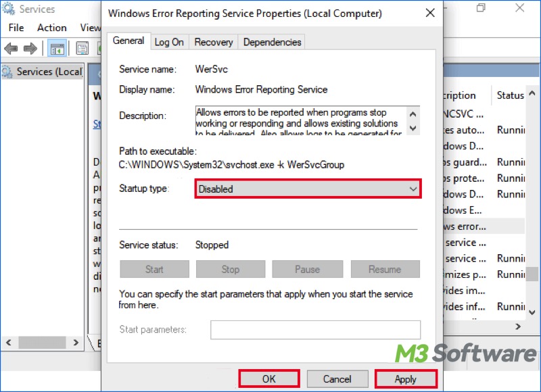The image size is (541, 392).
Task: Close the properties dialog with X
Action: (430, 13)
